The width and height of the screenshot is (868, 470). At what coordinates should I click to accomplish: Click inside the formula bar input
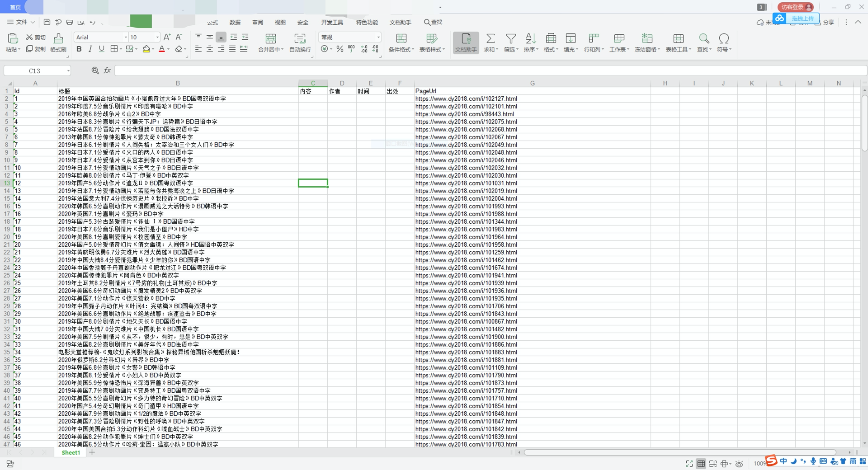click(x=491, y=70)
